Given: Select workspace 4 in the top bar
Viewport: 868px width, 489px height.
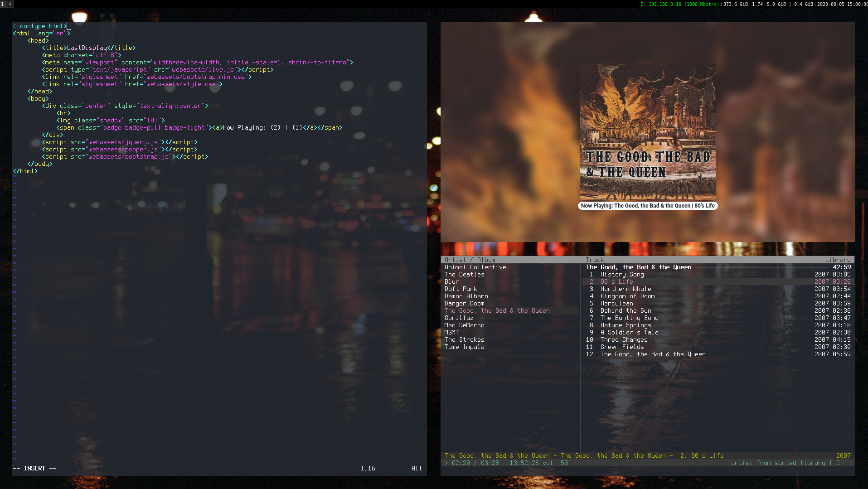Looking at the screenshot, I should (x=10, y=4).
